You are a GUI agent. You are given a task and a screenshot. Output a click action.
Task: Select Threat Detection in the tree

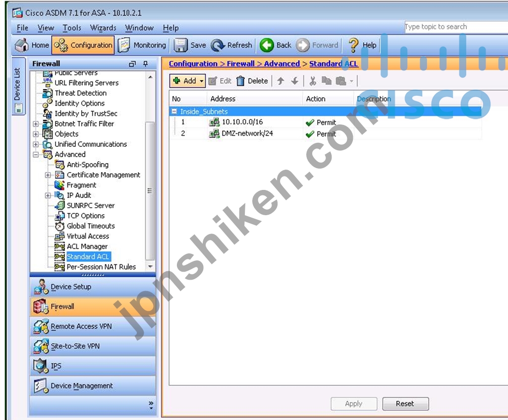[x=81, y=93]
